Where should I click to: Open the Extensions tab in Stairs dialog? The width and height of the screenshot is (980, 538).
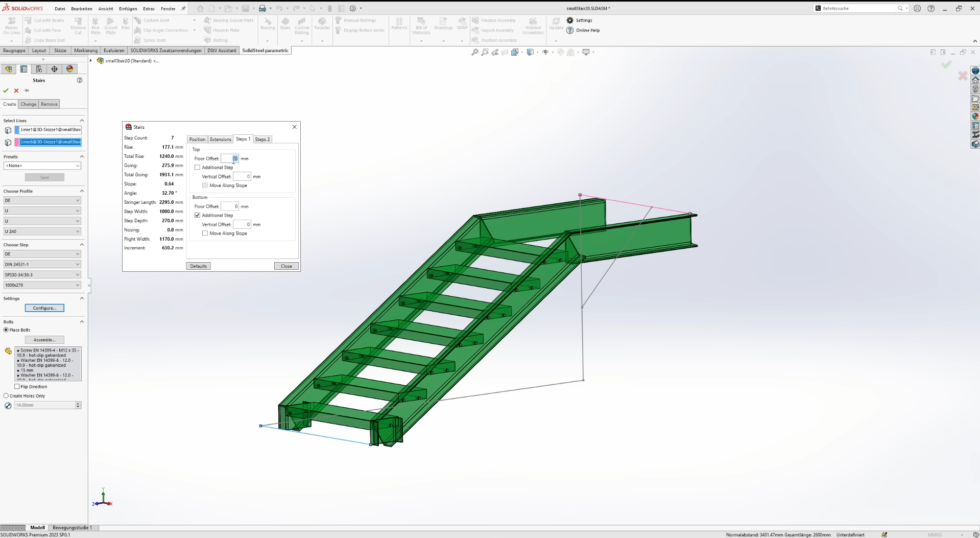(x=220, y=139)
